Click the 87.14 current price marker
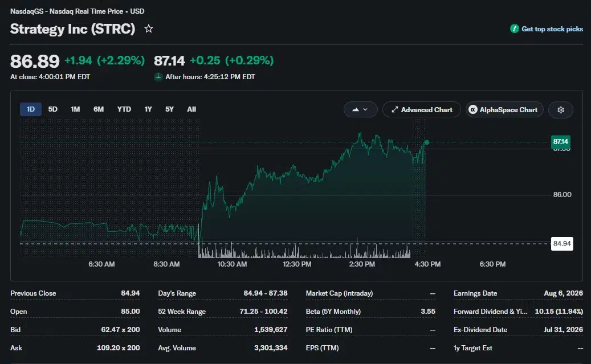Image resolution: width=591 pixels, height=364 pixels. (x=560, y=142)
